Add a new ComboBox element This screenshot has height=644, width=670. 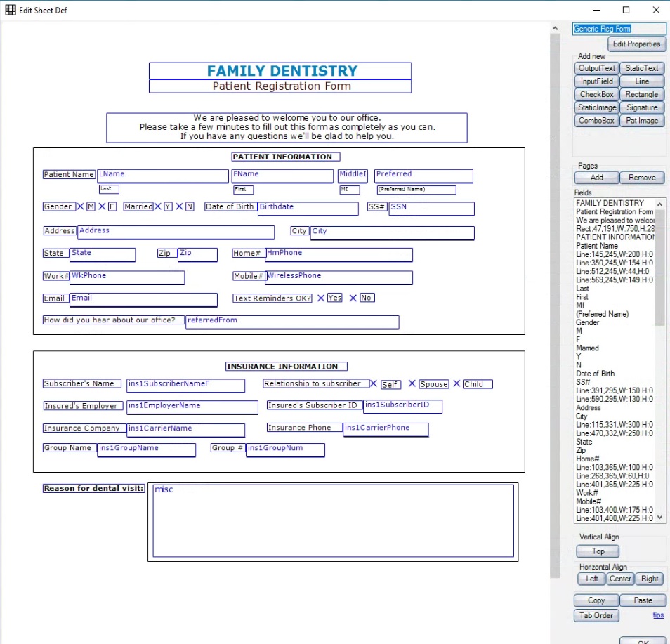[x=596, y=121]
